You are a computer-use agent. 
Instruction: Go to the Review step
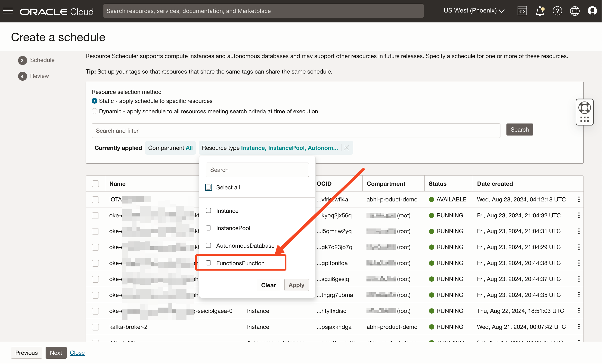tap(39, 76)
